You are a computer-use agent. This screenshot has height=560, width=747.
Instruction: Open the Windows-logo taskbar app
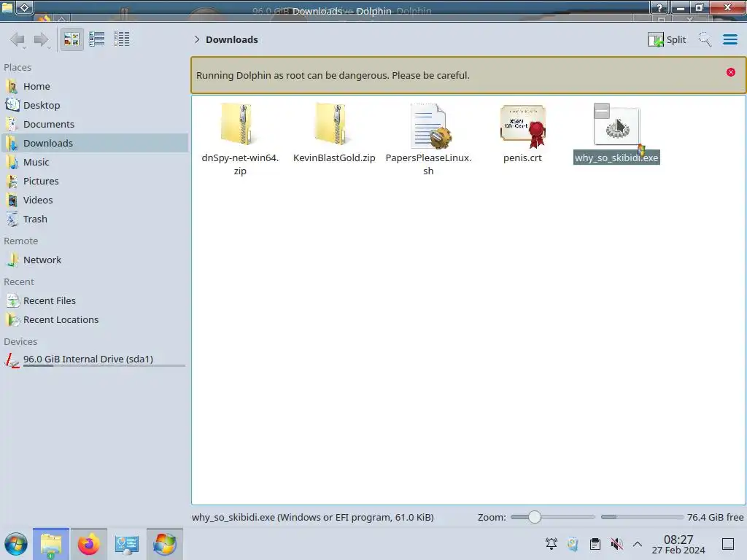[x=164, y=544]
